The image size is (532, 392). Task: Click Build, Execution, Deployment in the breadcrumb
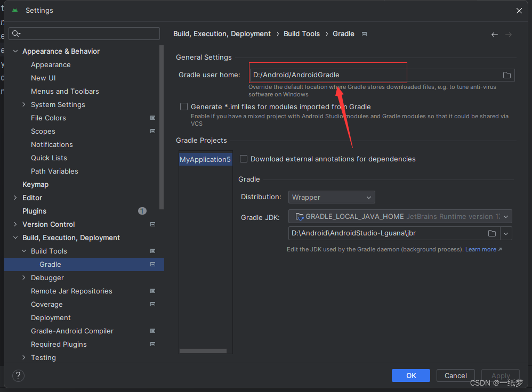[222, 34]
